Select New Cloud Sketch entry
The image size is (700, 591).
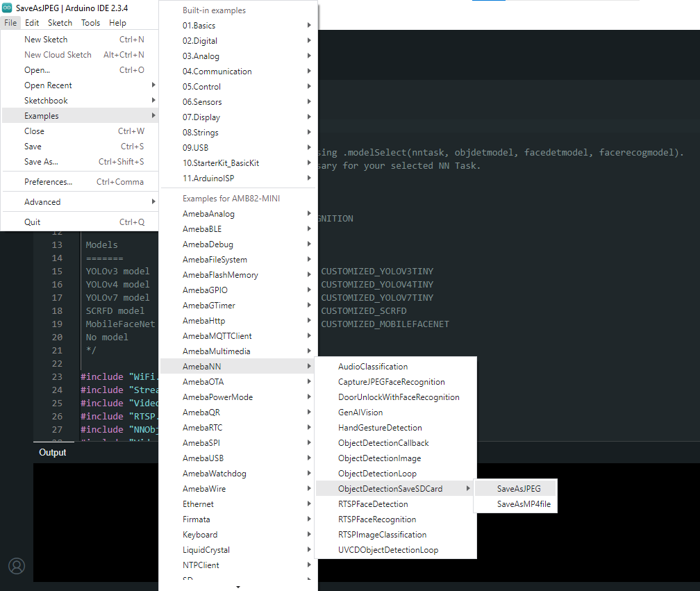pos(80,54)
